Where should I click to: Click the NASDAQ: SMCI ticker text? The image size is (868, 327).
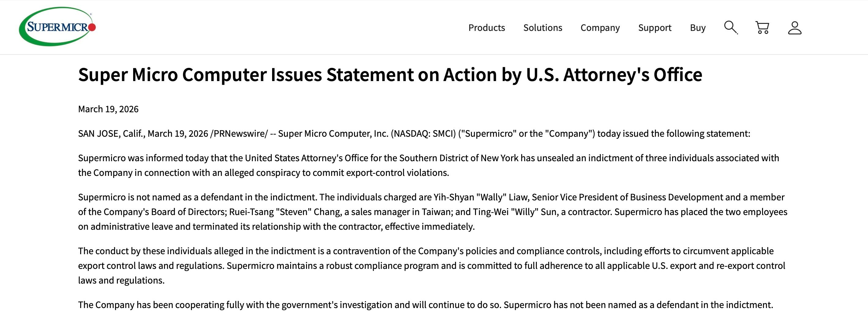coord(423,134)
